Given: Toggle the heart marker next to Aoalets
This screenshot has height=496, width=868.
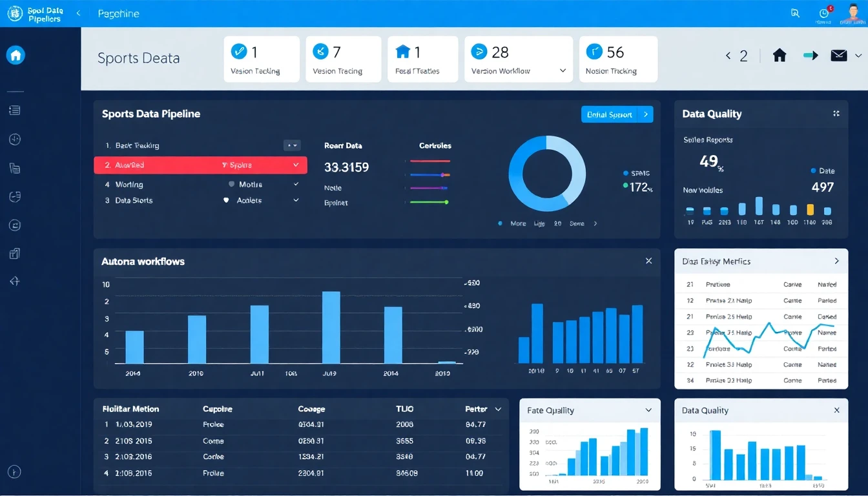Looking at the screenshot, I should coord(226,200).
